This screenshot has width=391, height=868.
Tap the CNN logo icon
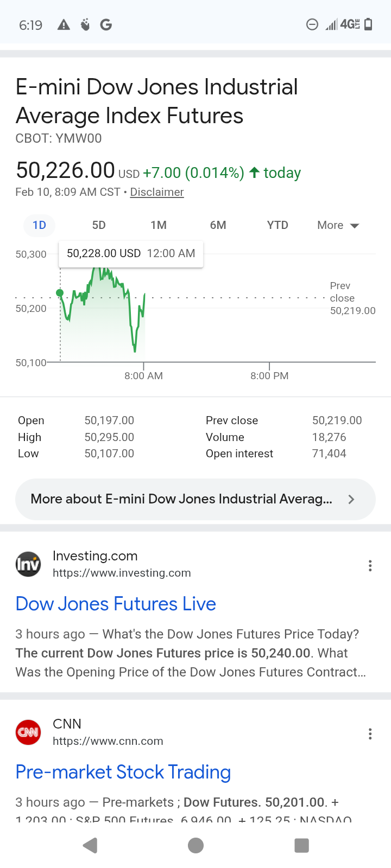(28, 732)
